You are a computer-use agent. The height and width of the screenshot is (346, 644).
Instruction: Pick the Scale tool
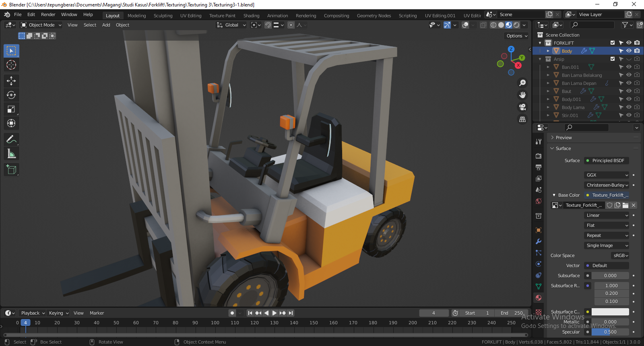(11, 109)
